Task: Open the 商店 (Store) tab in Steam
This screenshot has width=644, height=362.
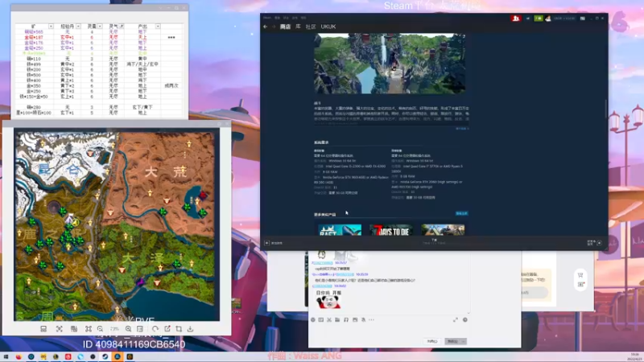Action: [285, 27]
